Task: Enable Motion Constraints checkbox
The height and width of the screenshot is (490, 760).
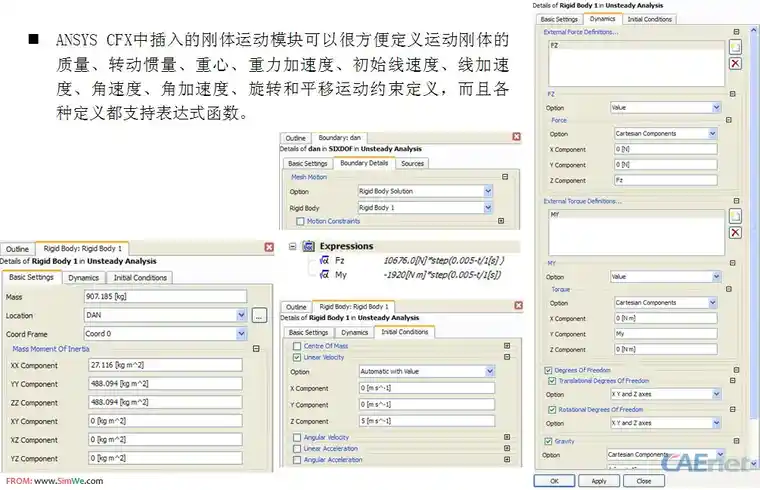Action: [300, 221]
